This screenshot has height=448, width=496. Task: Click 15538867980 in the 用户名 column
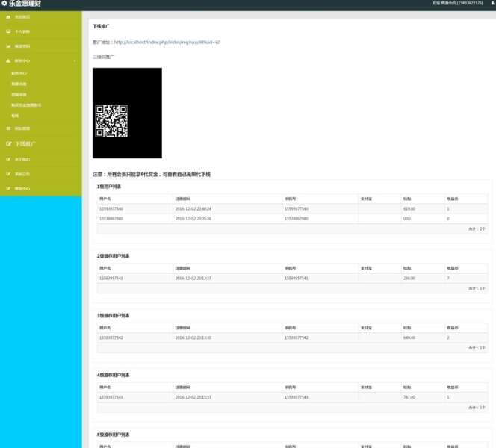pos(111,219)
